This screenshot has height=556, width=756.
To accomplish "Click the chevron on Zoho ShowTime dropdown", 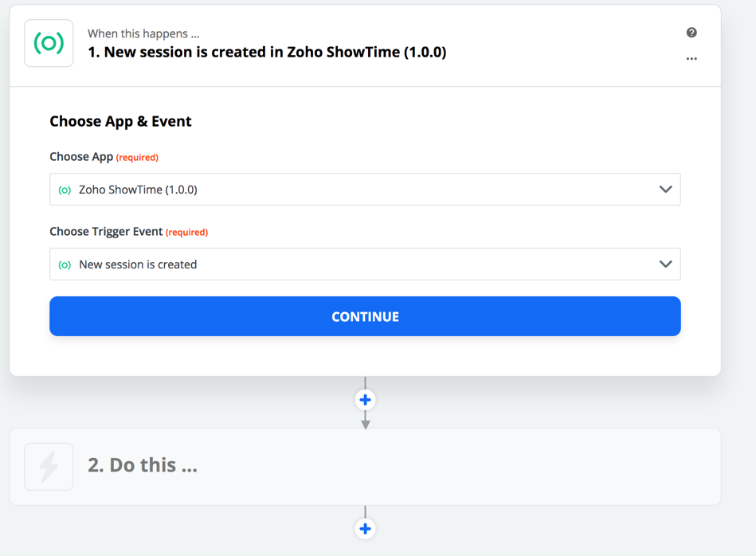I will (x=665, y=189).
